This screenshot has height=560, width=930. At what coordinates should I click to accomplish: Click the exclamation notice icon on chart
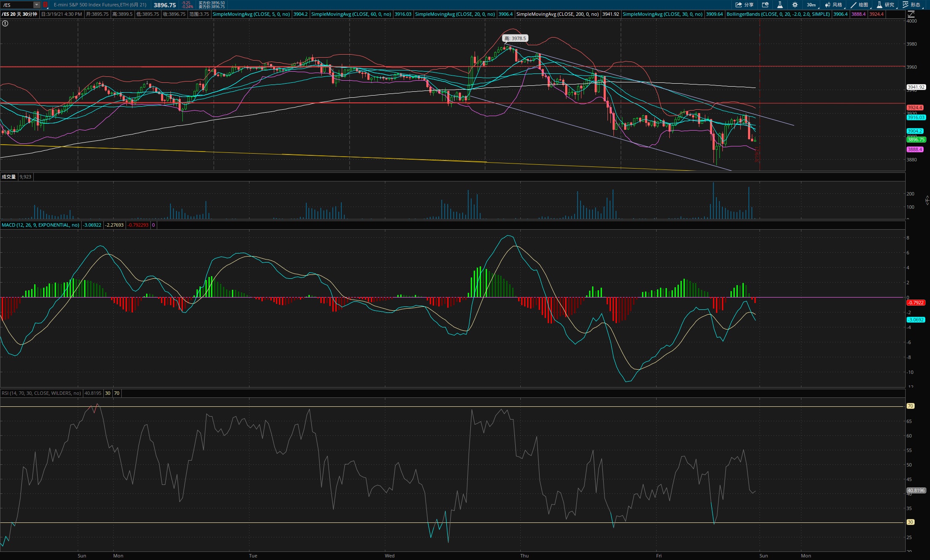click(x=5, y=23)
